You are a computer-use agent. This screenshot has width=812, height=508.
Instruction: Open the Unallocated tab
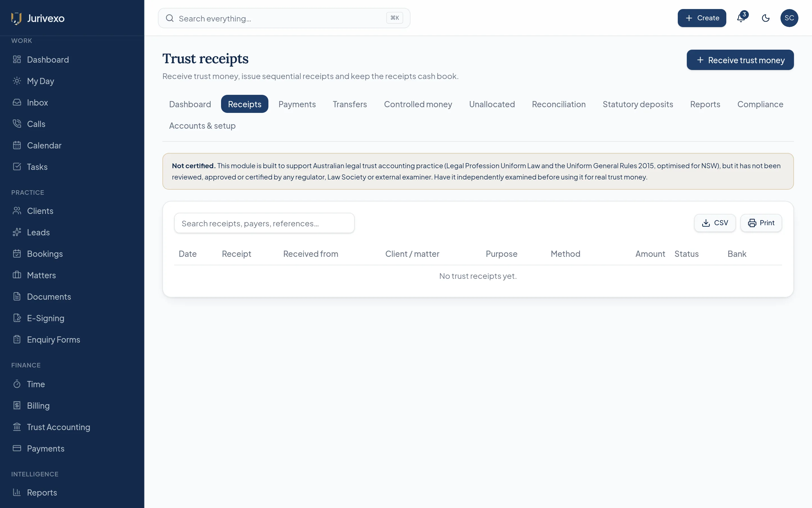coord(491,104)
